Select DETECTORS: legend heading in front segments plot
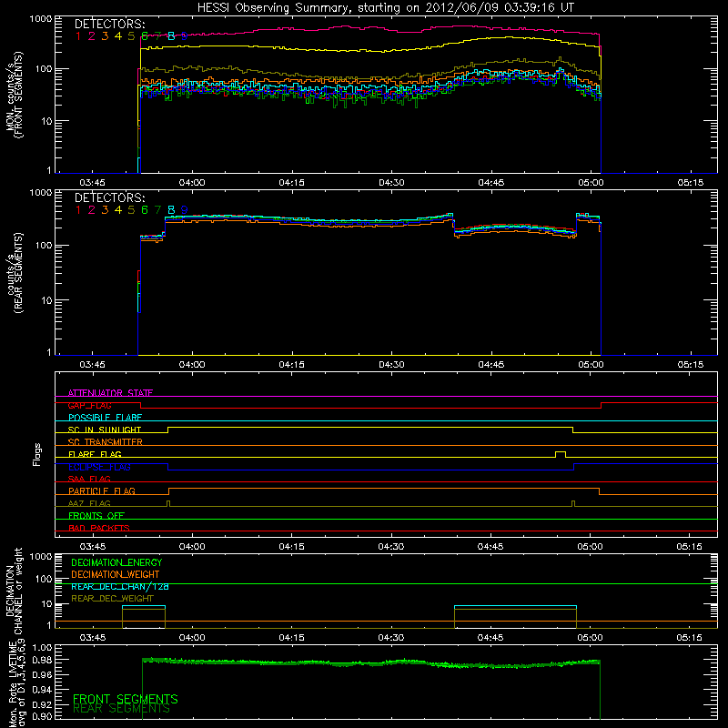This screenshot has height=728, width=728. pyautogui.click(x=110, y=25)
